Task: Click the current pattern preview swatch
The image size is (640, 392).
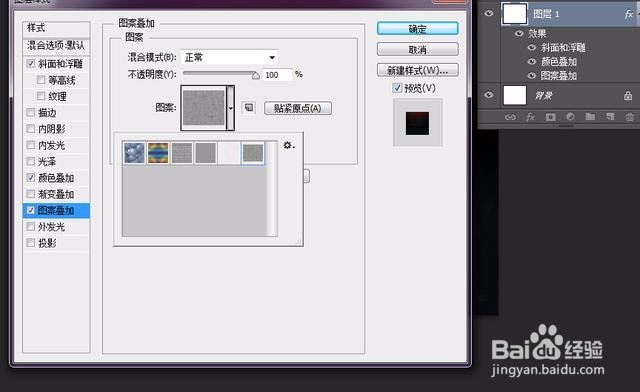Action: tap(204, 108)
